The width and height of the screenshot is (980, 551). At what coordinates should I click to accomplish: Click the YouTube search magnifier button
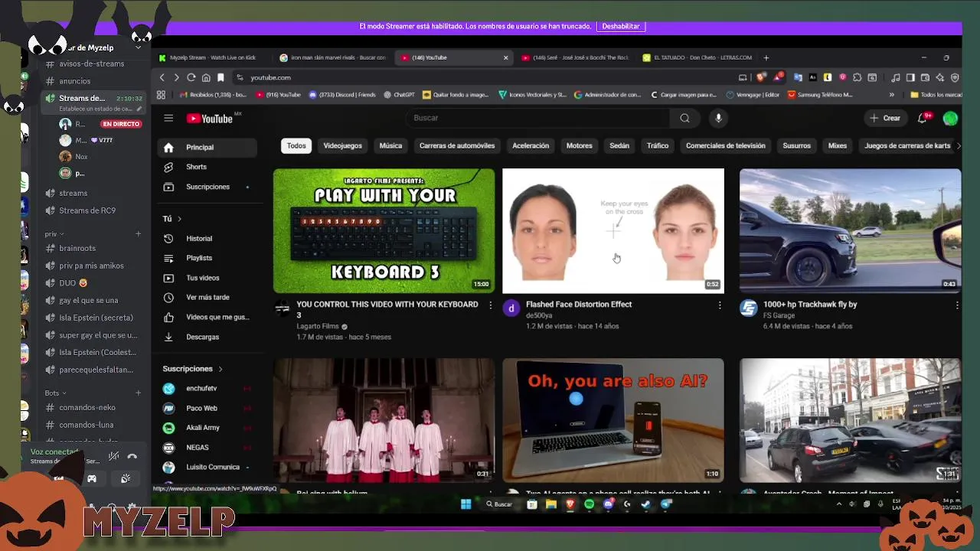[684, 118]
